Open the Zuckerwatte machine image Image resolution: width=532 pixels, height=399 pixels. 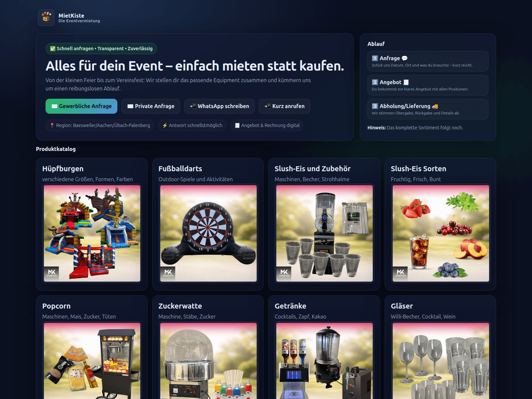[x=208, y=361]
